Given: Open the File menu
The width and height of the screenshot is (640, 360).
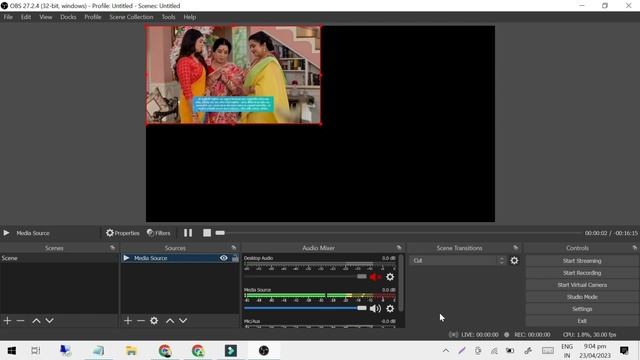Looking at the screenshot, I should click(8, 17).
